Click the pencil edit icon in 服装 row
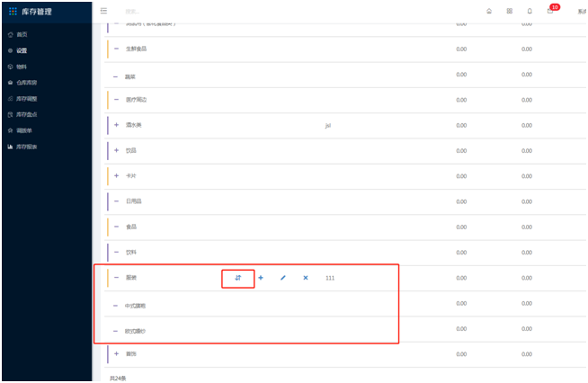The height and width of the screenshot is (383, 588). pos(283,278)
